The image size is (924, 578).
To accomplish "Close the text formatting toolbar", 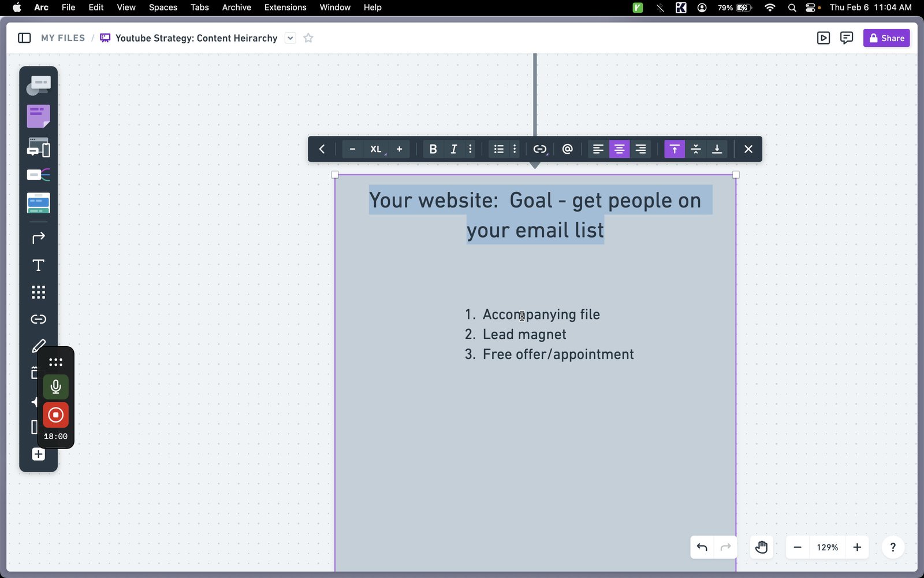I will pyautogui.click(x=748, y=149).
